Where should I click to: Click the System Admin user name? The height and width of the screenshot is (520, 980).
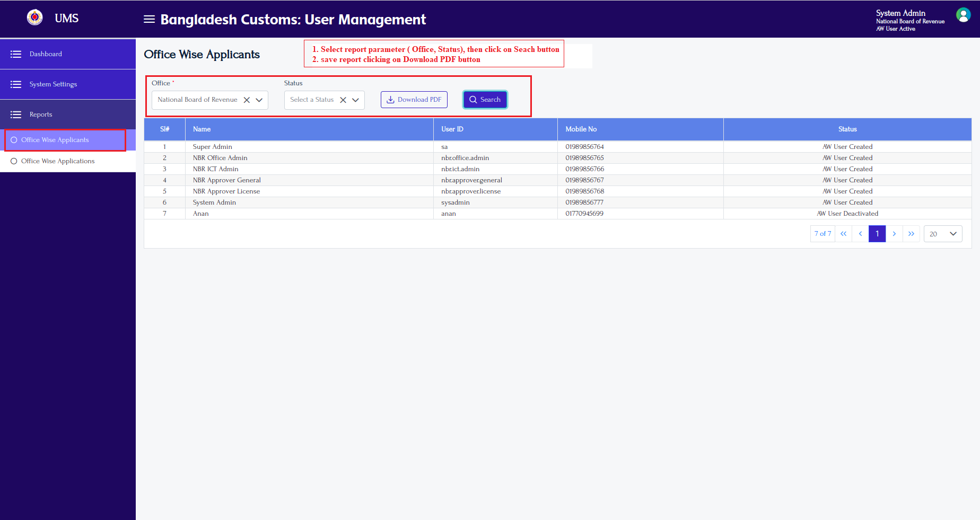point(900,13)
